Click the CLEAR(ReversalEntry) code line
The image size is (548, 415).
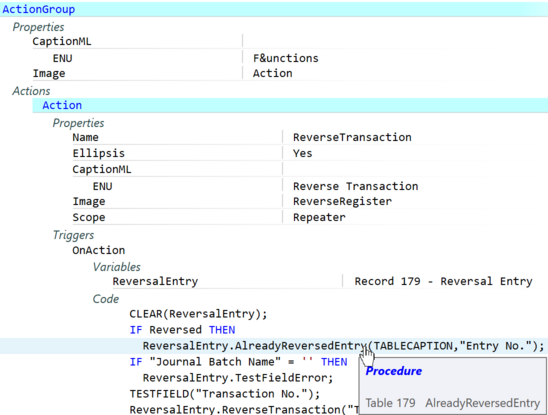(x=198, y=314)
